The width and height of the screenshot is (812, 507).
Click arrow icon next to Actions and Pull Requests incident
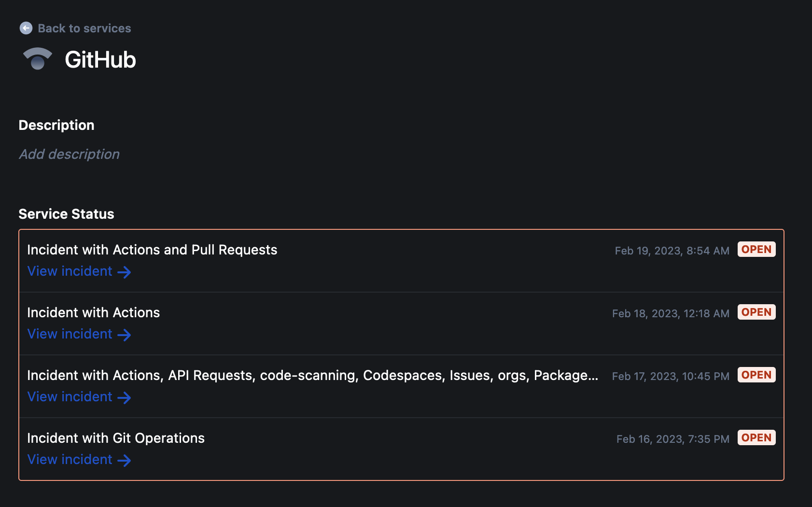click(124, 272)
